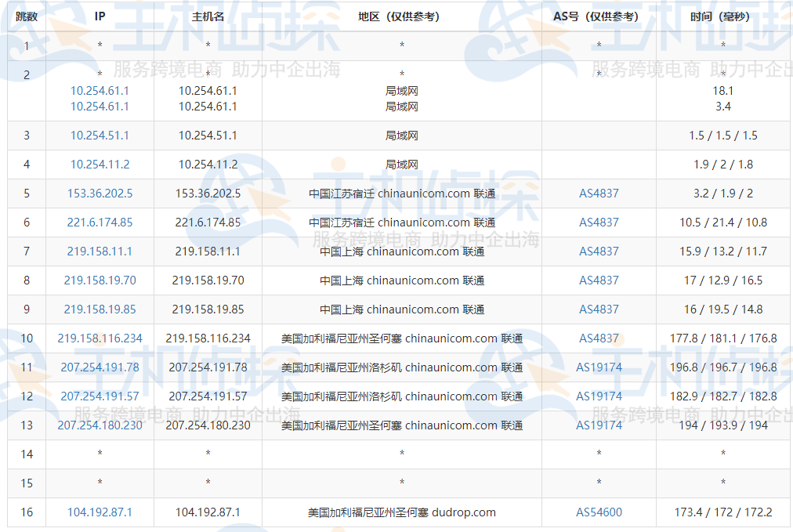Viewport: 793px width, 532px height.
Task: Open the IP link 10.254.51.1
Action: coord(100,135)
